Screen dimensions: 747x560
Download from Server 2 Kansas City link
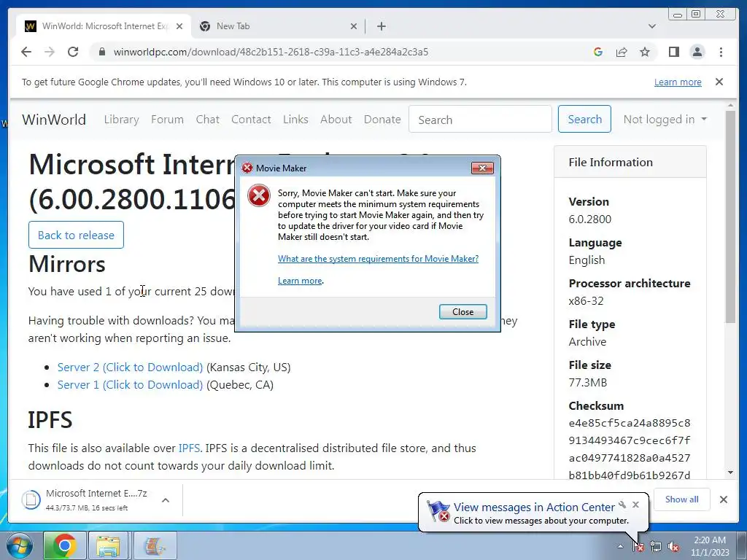tap(130, 367)
